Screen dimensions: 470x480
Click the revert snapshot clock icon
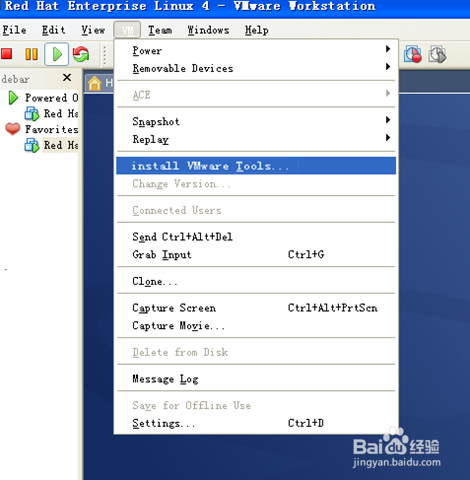[437, 54]
